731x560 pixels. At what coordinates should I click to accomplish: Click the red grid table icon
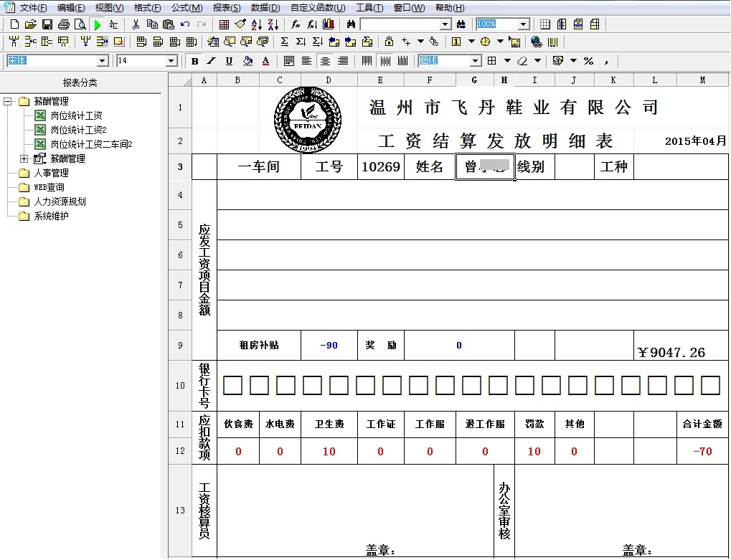coord(224,24)
